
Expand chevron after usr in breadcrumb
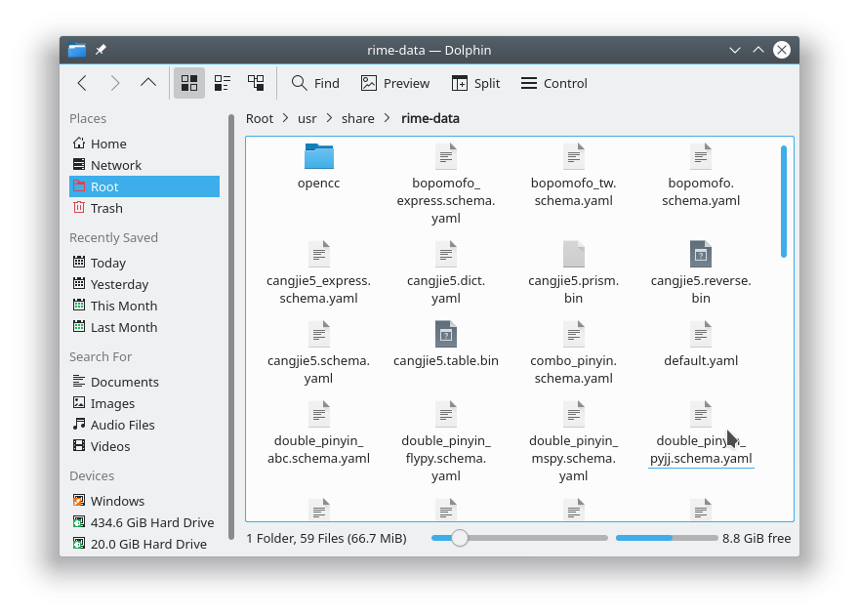(x=329, y=118)
